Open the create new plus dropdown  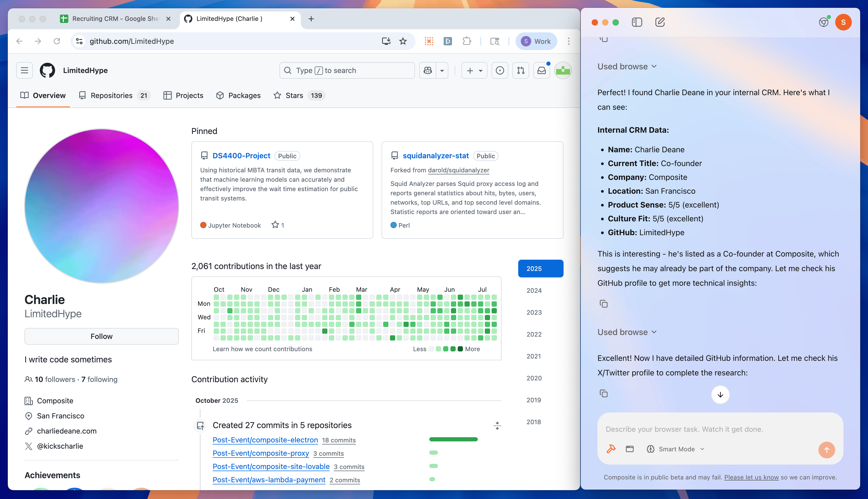(x=474, y=70)
